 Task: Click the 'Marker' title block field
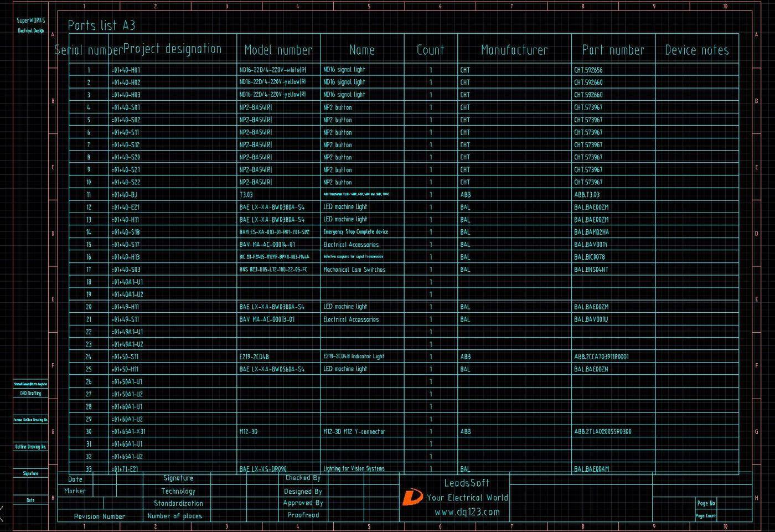pos(75,491)
